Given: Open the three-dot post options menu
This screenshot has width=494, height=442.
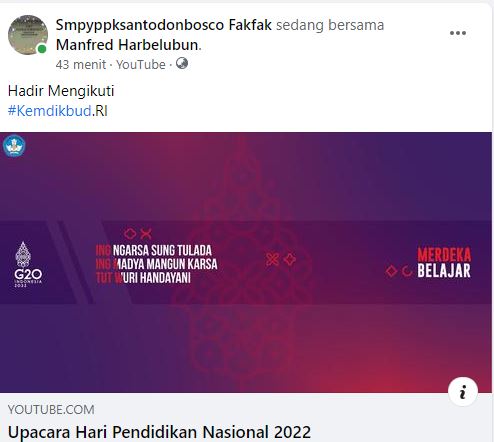Looking at the screenshot, I should point(458,33).
